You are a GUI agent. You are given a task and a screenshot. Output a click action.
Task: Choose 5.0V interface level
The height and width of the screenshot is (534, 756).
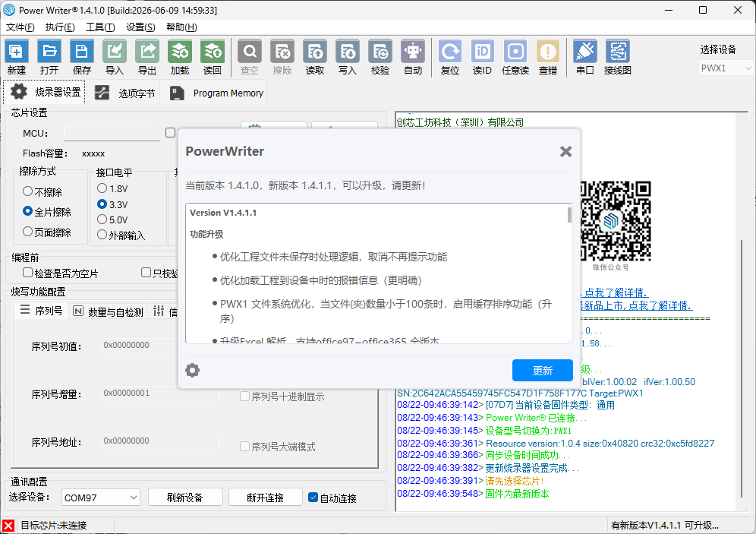point(112,220)
